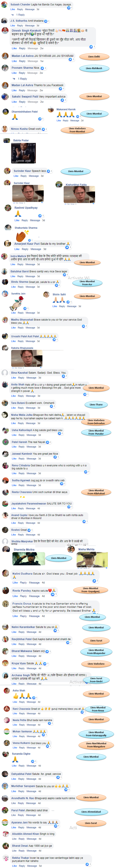Like Dinesh Singh Karakoti's comment
Viewport: 115px width, 868px height.
(x=14, y=48)
